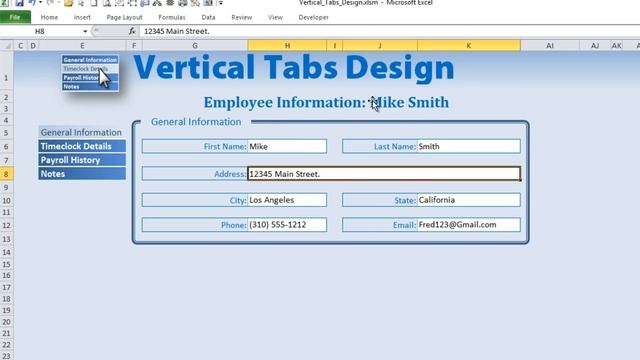Click the Last Name: label
This screenshot has height=360, width=640.
[x=395, y=147]
